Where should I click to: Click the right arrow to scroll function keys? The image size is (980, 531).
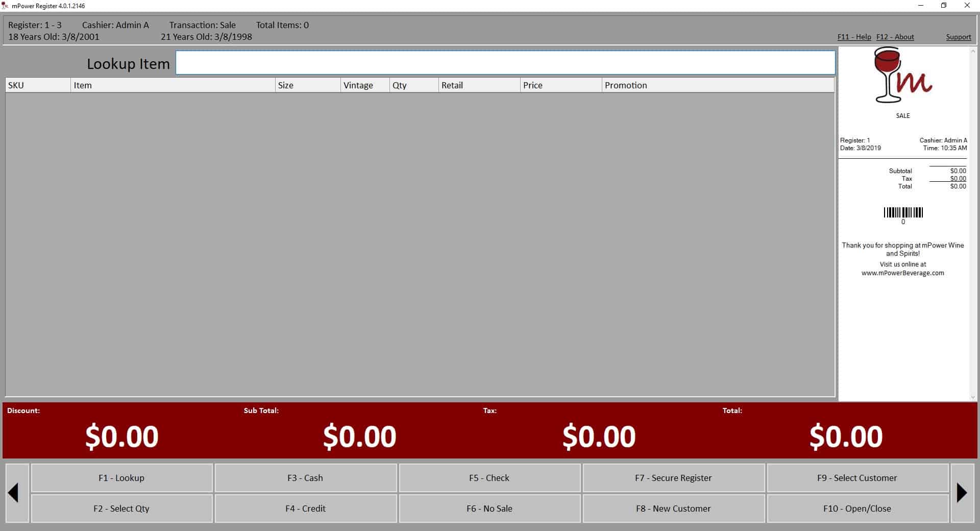coord(962,493)
